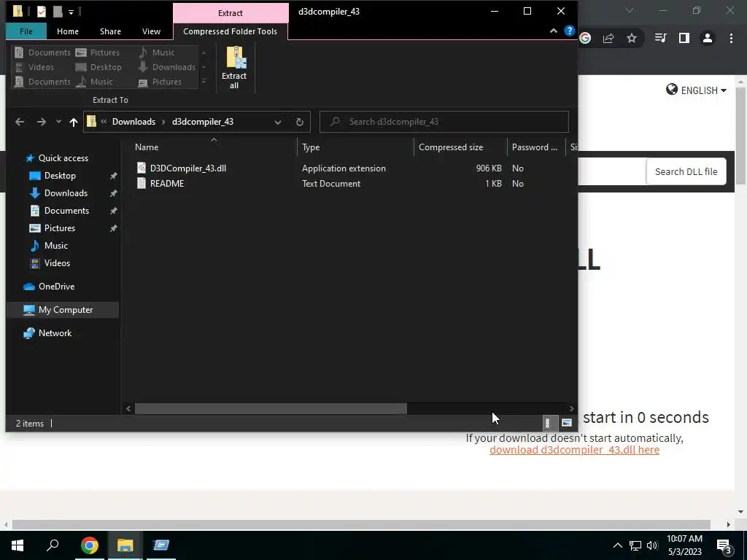
Task: Expand the address bar history dropdown
Action: point(278,122)
